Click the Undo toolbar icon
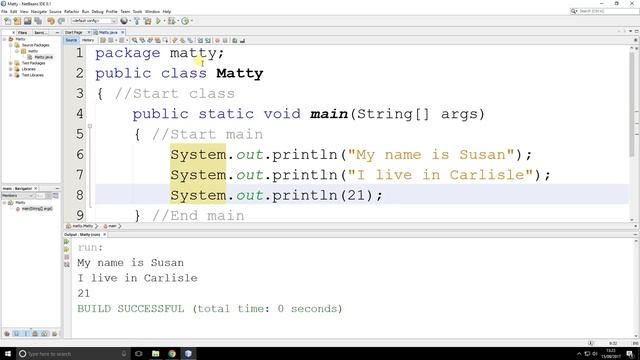This screenshot has width=640, height=360. (51, 21)
